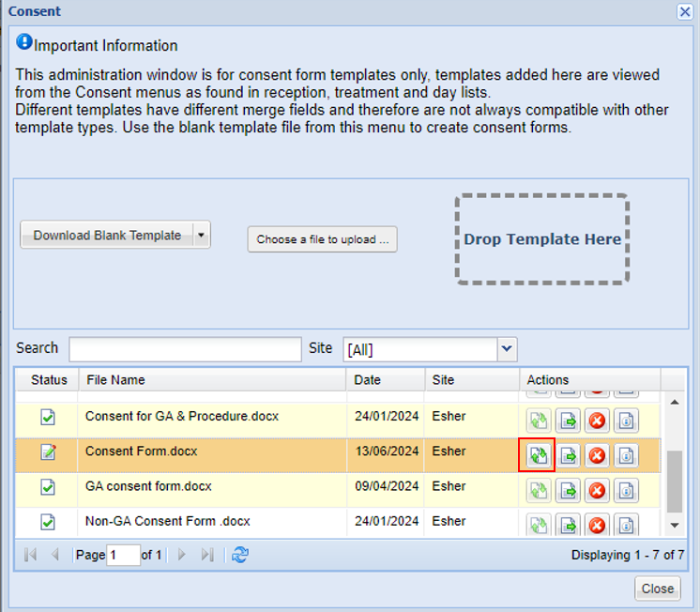Click scrollbar up arrow in template list
Viewport: 700px width, 612px height.
tap(675, 402)
